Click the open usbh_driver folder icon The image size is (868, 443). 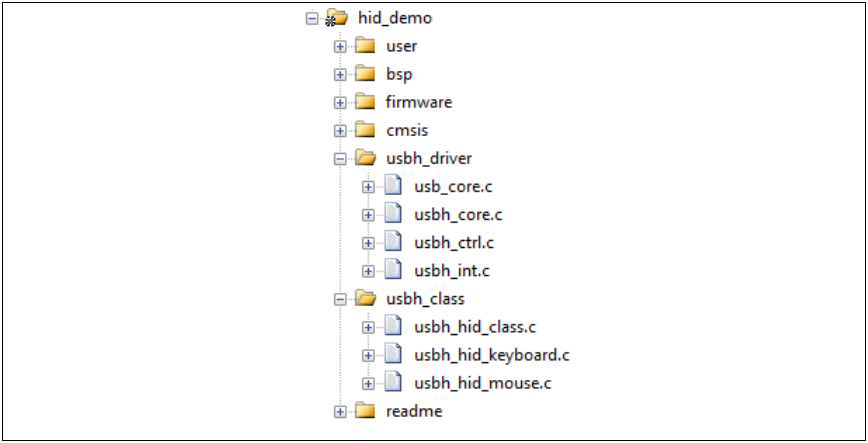pyautogui.click(x=365, y=158)
